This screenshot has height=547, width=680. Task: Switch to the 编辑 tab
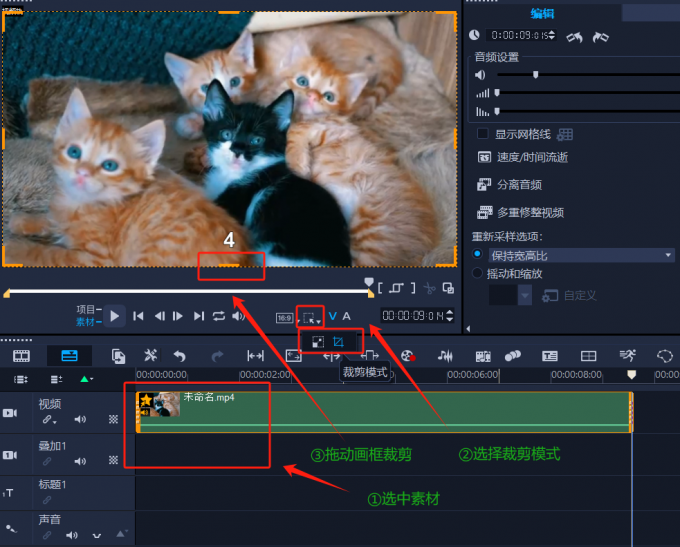[541, 12]
